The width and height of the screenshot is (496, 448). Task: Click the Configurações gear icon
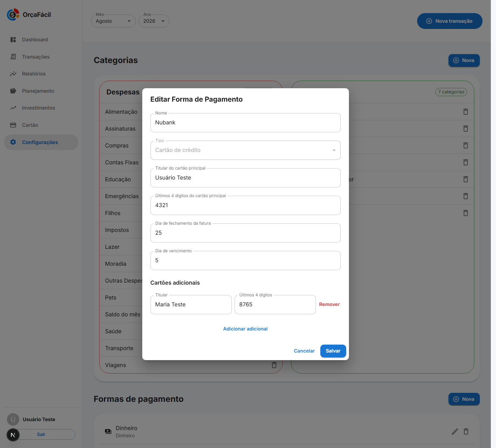point(13,142)
